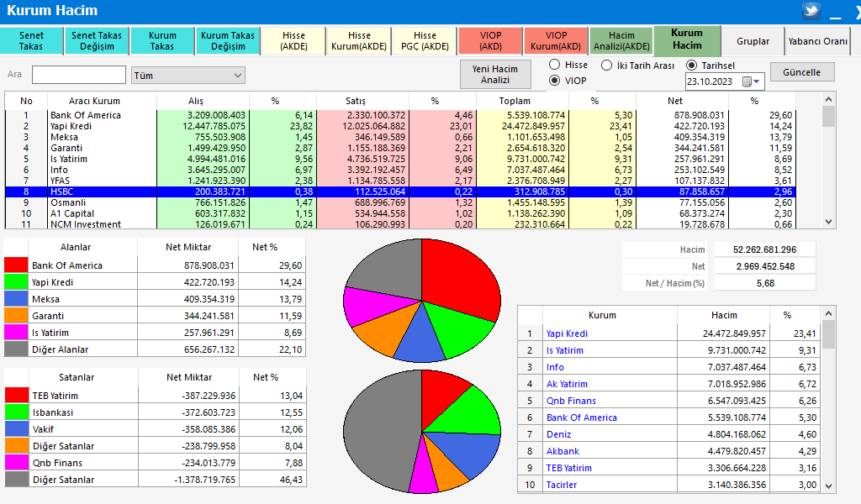Sort by the Net column header in main table
This screenshot has height=504, width=861.
(x=675, y=101)
